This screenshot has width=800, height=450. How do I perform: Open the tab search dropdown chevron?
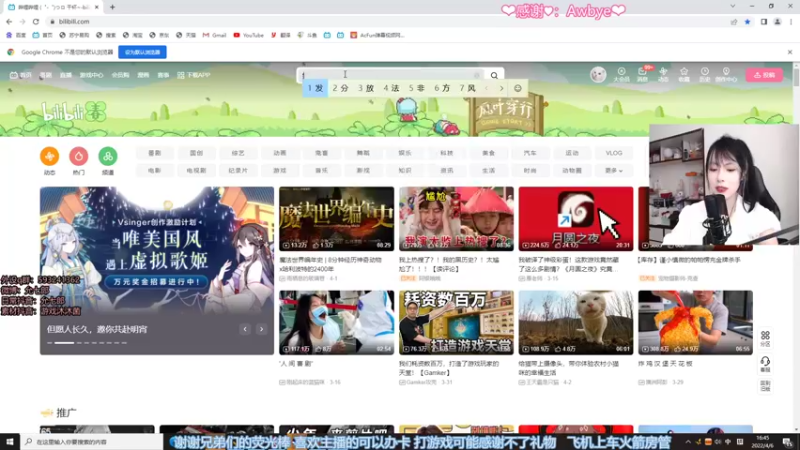pos(733,7)
